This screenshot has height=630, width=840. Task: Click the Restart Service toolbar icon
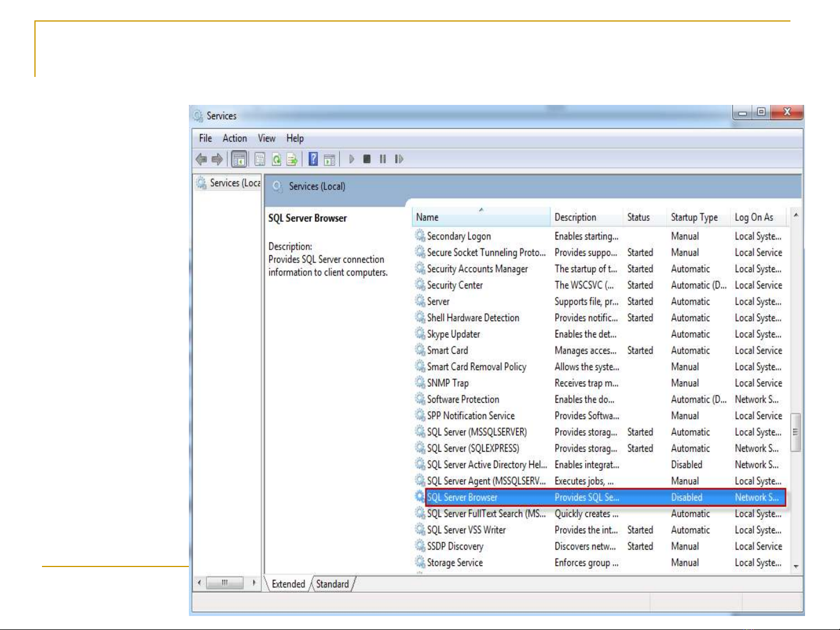point(399,159)
